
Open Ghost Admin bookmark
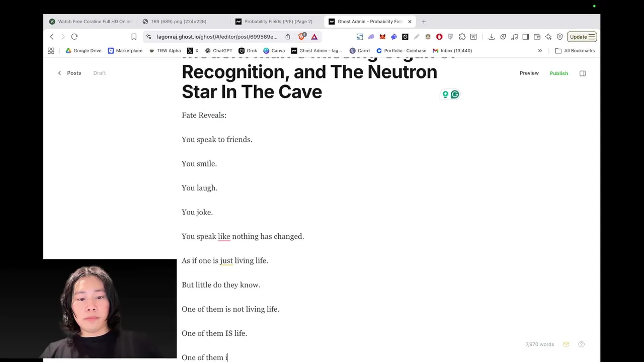[316, 51]
